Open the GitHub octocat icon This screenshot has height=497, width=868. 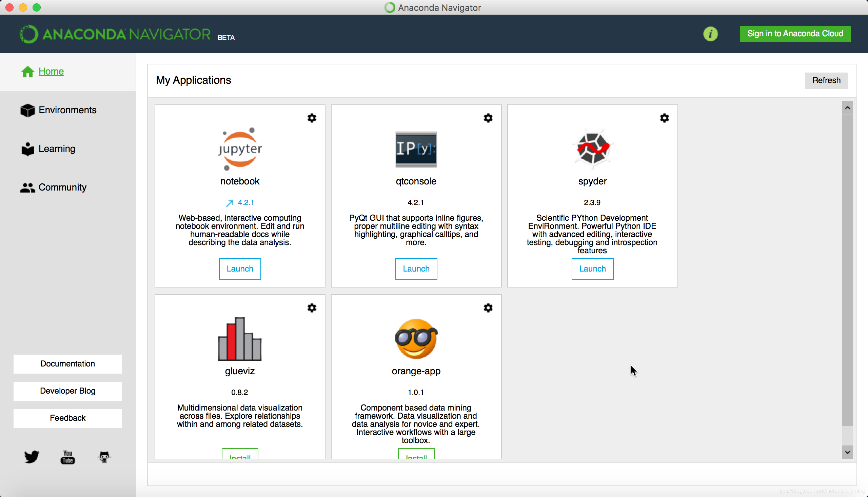point(104,457)
